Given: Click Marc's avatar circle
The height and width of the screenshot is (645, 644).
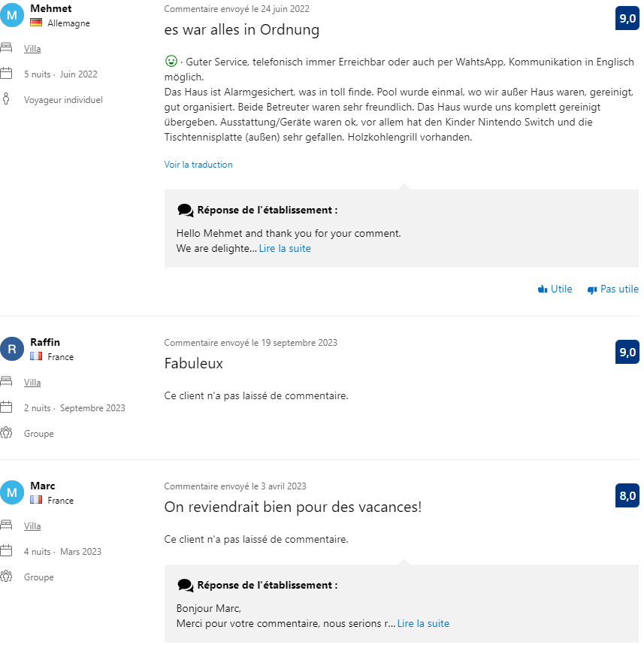Looking at the screenshot, I should click(12, 492).
